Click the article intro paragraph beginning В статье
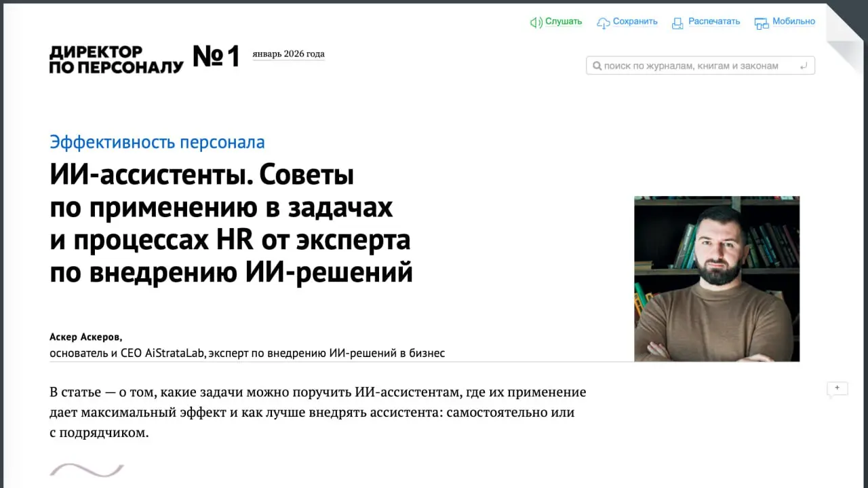The image size is (868, 488). [x=318, y=412]
